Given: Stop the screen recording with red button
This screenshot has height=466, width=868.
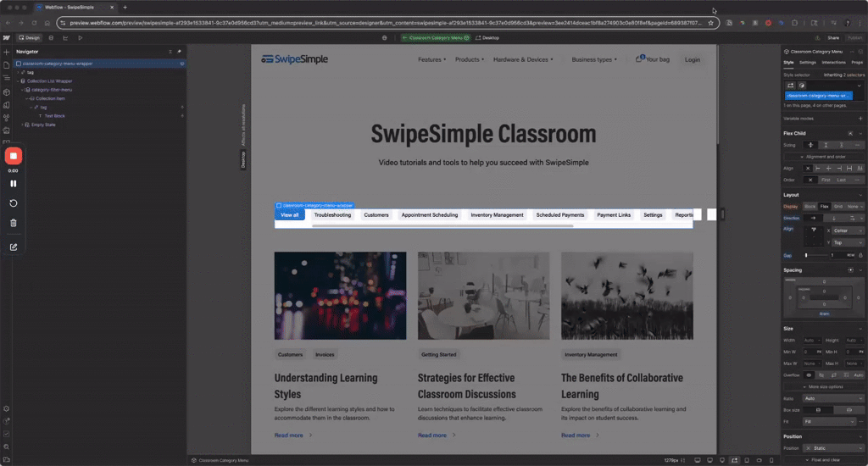Looking at the screenshot, I should click(x=14, y=156).
